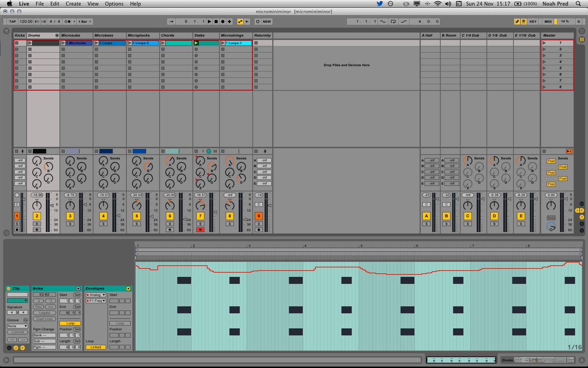Solo the Microbass track

(103, 224)
